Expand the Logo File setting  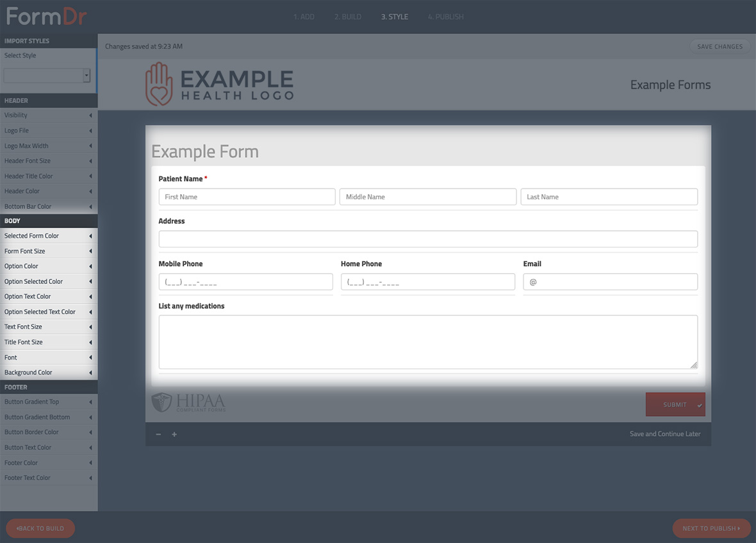[49, 131]
